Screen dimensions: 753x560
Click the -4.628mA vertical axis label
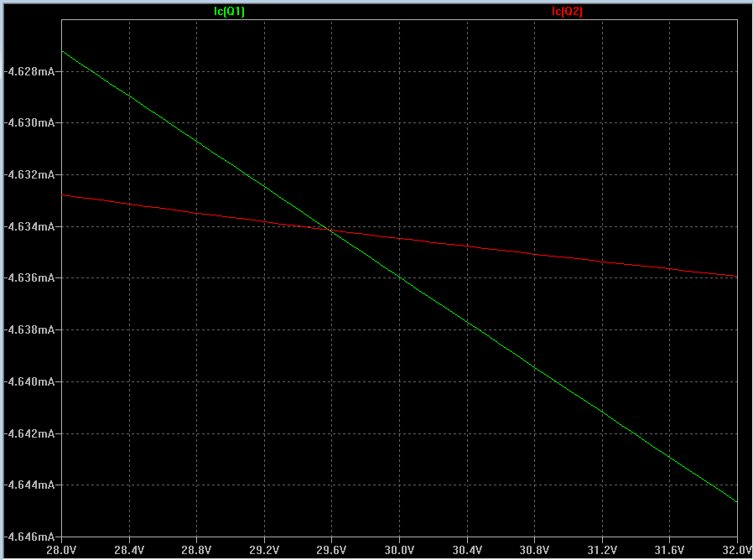point(29,71)
